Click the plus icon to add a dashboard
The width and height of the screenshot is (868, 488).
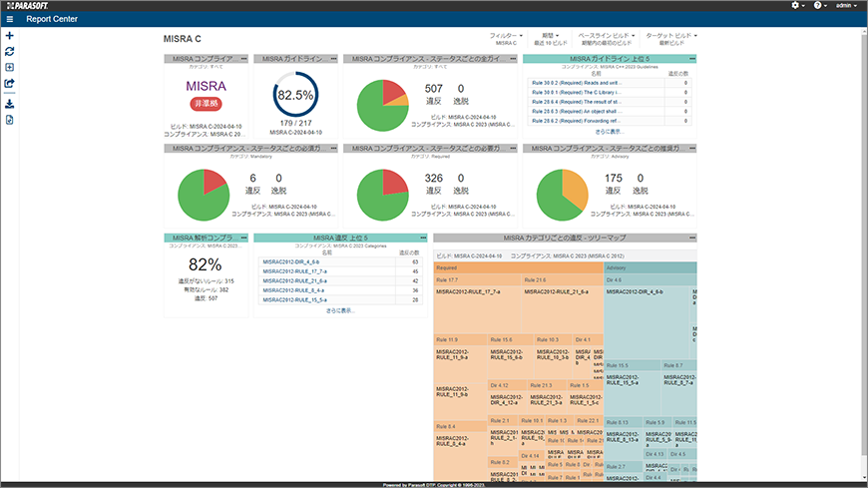[x=9, y=36]
